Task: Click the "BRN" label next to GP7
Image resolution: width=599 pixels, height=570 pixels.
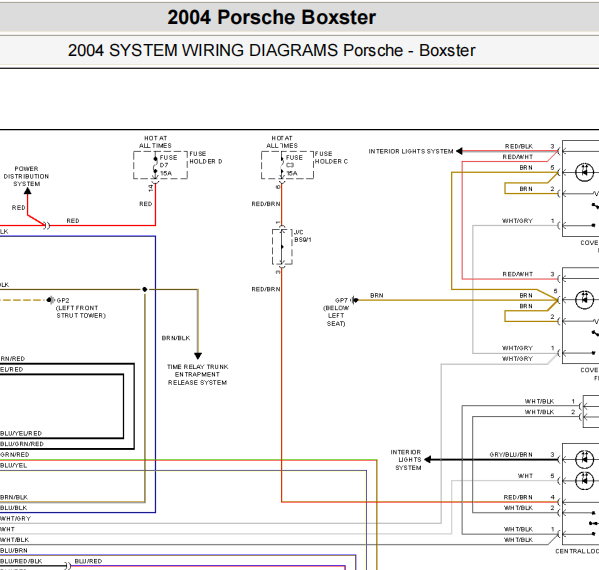Action: click(376, 295)
